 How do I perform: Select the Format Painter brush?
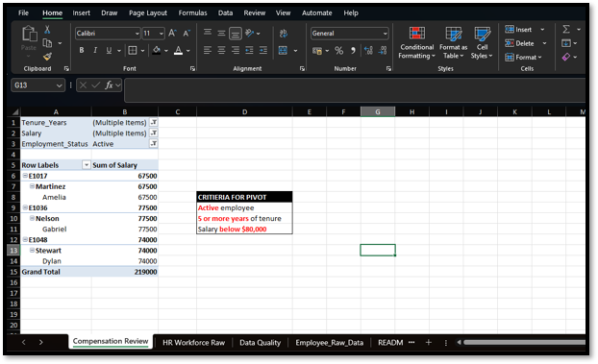[47, 57]
